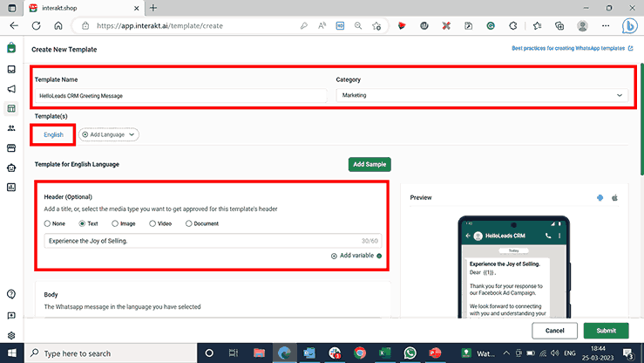Open the notification center icon in taskbar

point(628,353)
